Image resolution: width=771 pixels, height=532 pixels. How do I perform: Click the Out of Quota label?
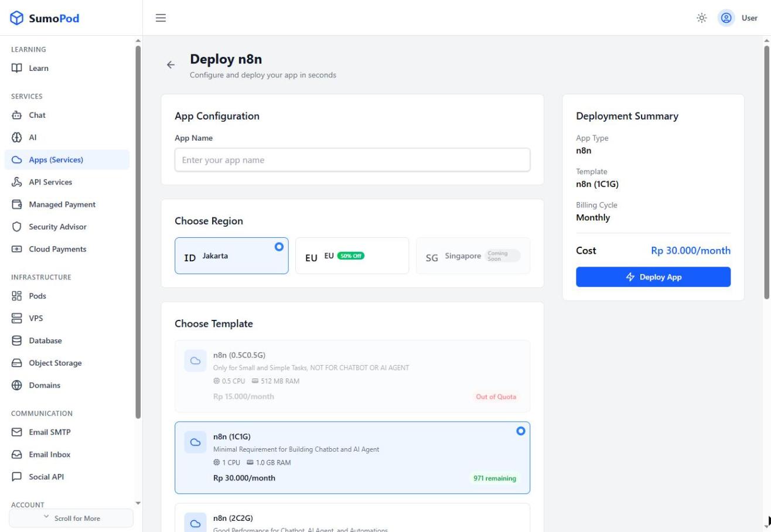point(496,397)
